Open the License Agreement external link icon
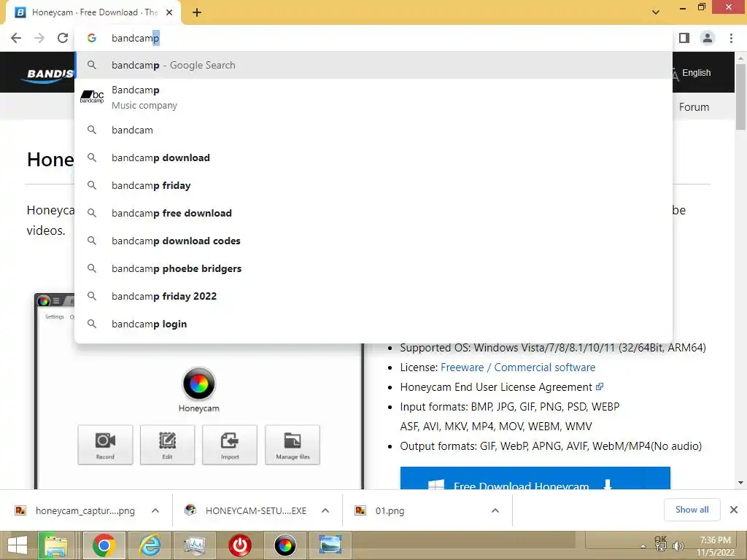 pyautogui.click(x=600, y=386)
